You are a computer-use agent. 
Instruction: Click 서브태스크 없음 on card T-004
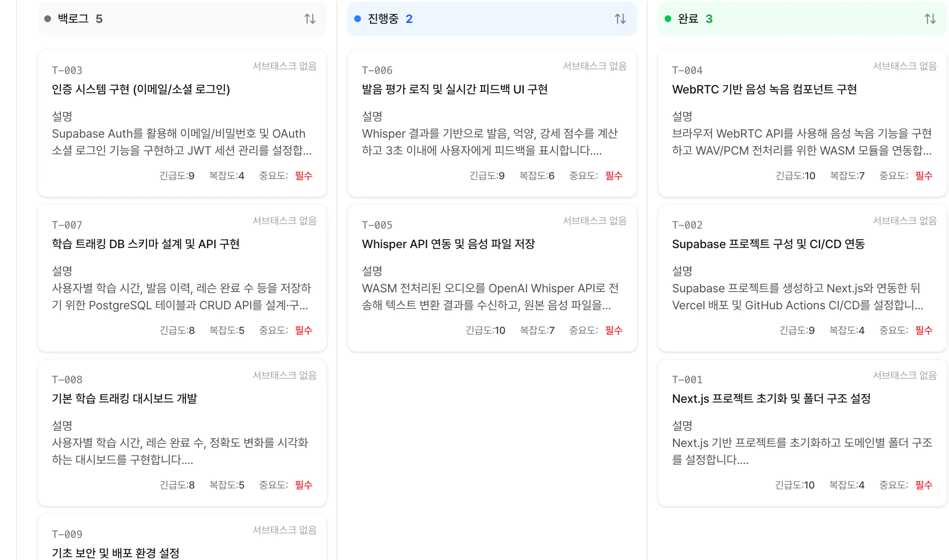[x=905, y=66]
